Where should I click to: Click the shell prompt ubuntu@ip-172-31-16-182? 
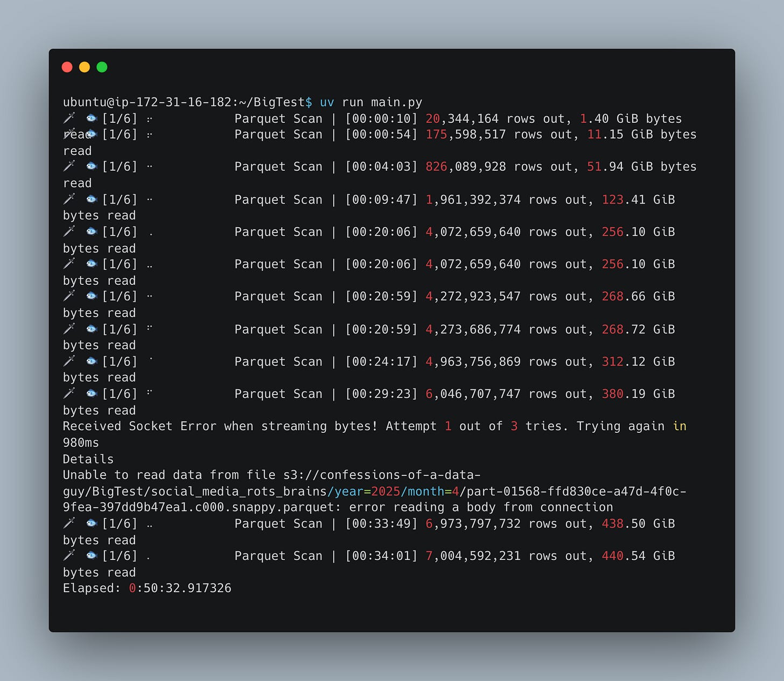click(x=147, y=102)
